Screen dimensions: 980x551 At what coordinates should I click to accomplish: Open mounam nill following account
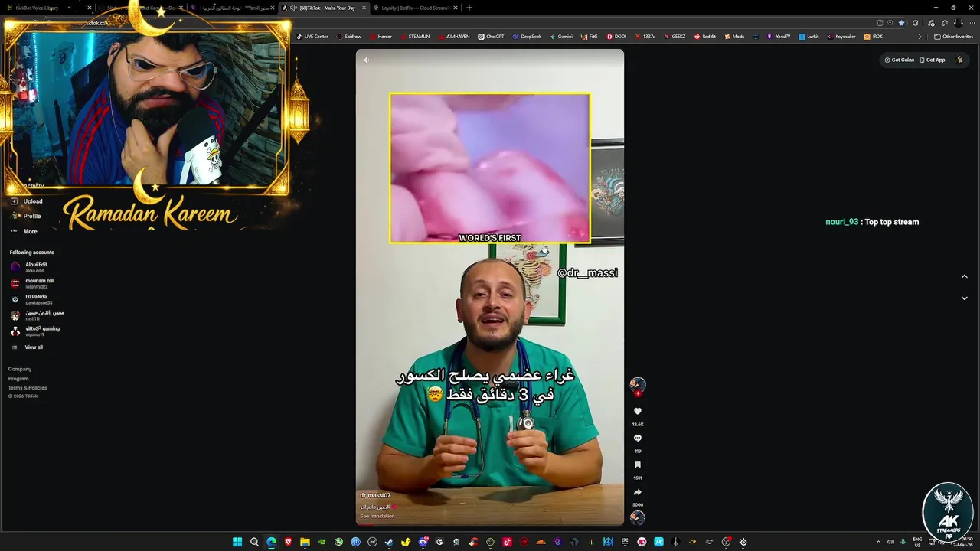[32, 283]
